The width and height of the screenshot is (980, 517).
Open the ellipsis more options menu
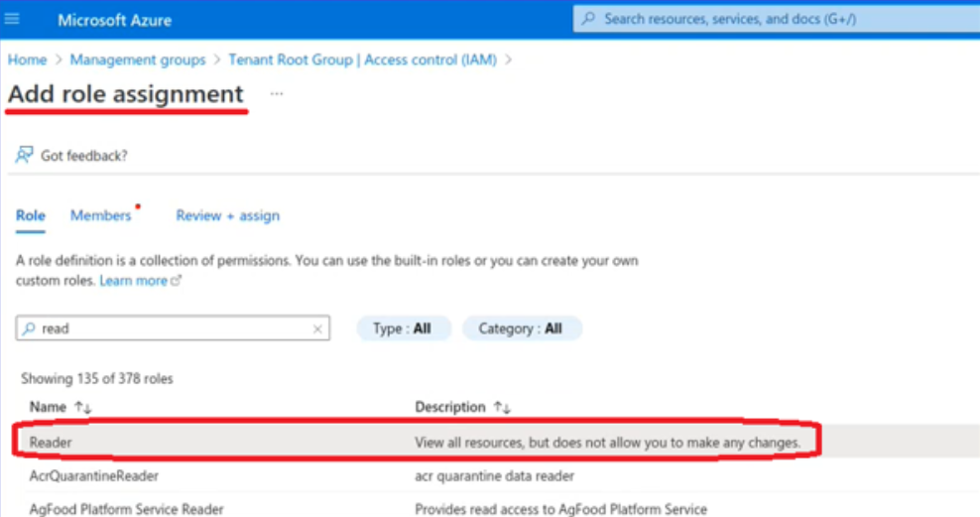pos(277,94)
